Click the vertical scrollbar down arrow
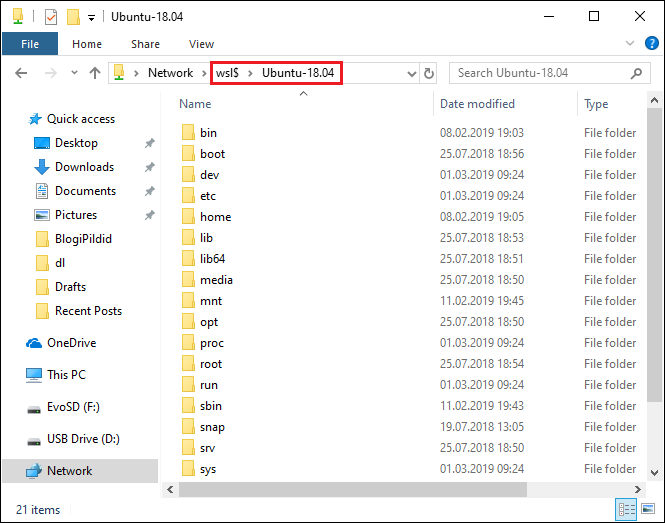665x523 pixels. click(x=654, y=473)
